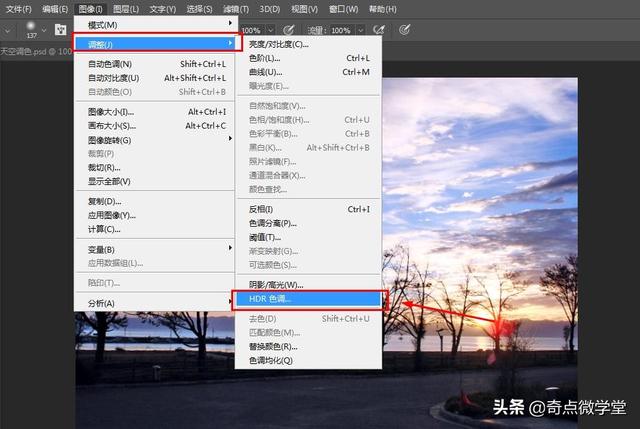This screenshot has width=640, height=429.
Task: Enable pressure for opacity icon
Action: (x=289, y=30)
